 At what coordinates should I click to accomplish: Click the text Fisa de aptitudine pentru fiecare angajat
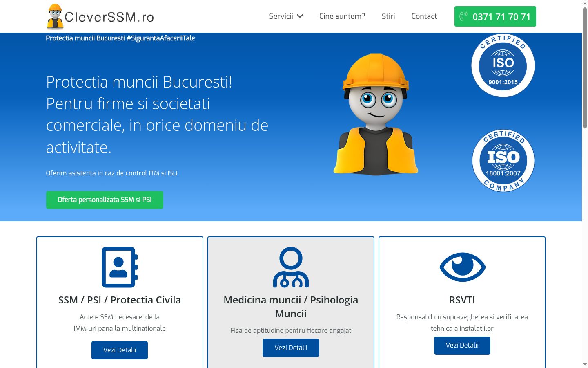pos(291,330)
